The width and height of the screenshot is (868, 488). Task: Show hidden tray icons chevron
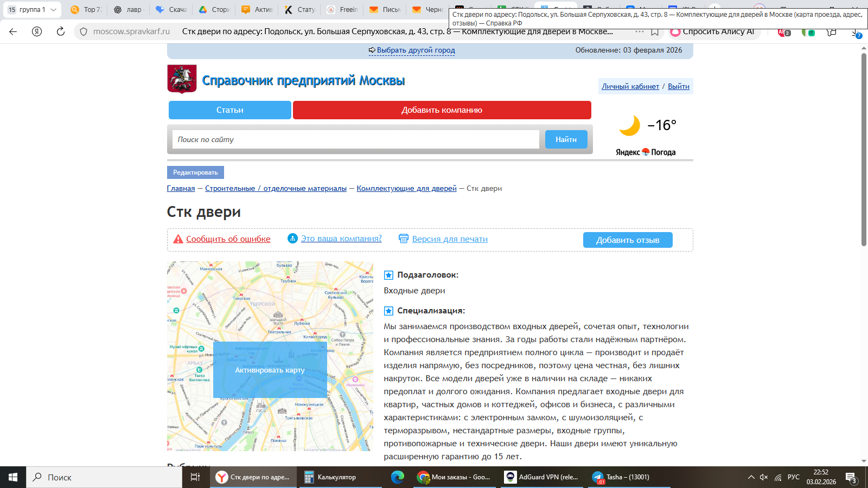point(751,477)
